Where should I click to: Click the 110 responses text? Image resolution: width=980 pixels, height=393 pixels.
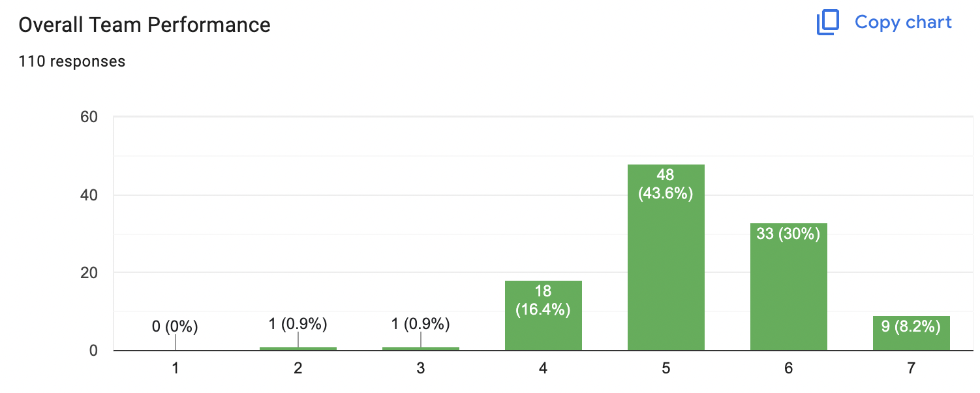click(72, 61)
